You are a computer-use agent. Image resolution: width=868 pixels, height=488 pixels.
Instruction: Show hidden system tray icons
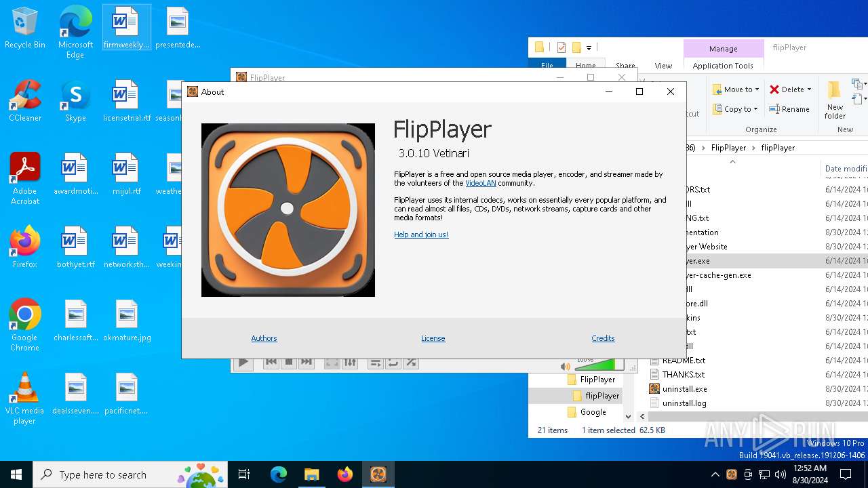click(x=715, y=474)
